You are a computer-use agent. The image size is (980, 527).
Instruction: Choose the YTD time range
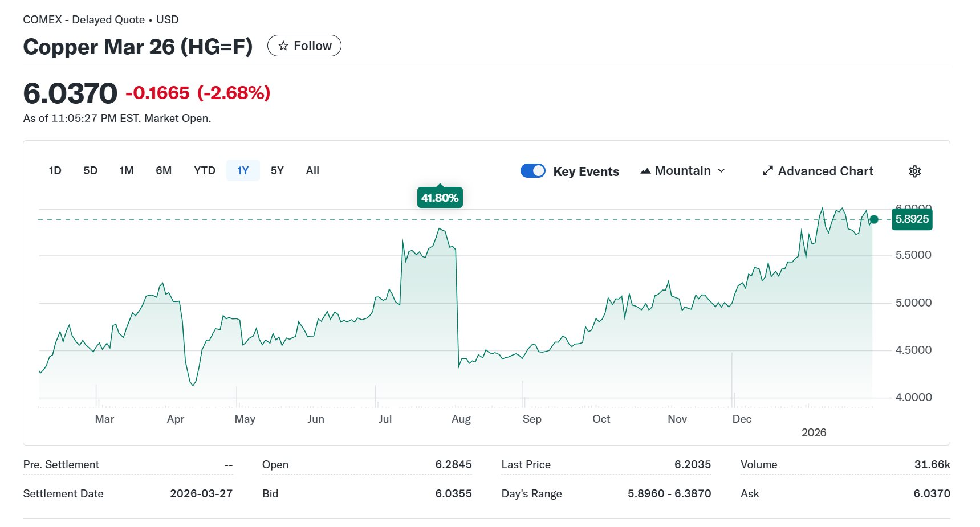click(x=205, y=171)
